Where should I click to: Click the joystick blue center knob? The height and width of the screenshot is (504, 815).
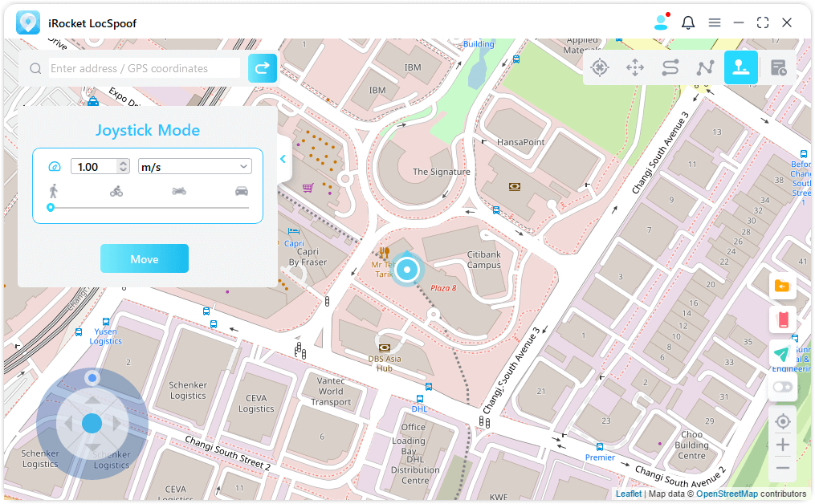click(x=92, y=424)
